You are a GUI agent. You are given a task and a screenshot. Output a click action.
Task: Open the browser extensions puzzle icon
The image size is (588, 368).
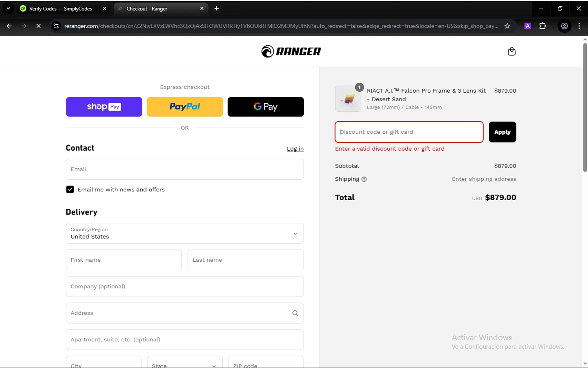click(543, 26)
